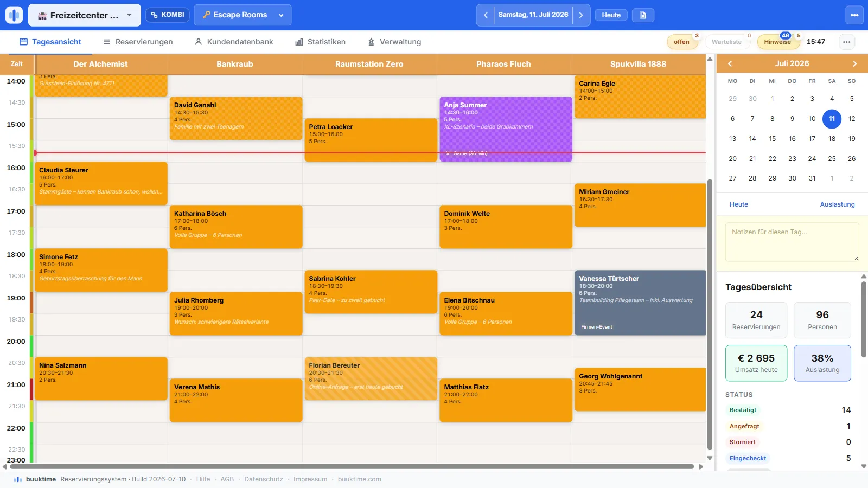Filter by Storniert status
The height and width of the screenshot is (488, 868).
(x=742, y=442)
